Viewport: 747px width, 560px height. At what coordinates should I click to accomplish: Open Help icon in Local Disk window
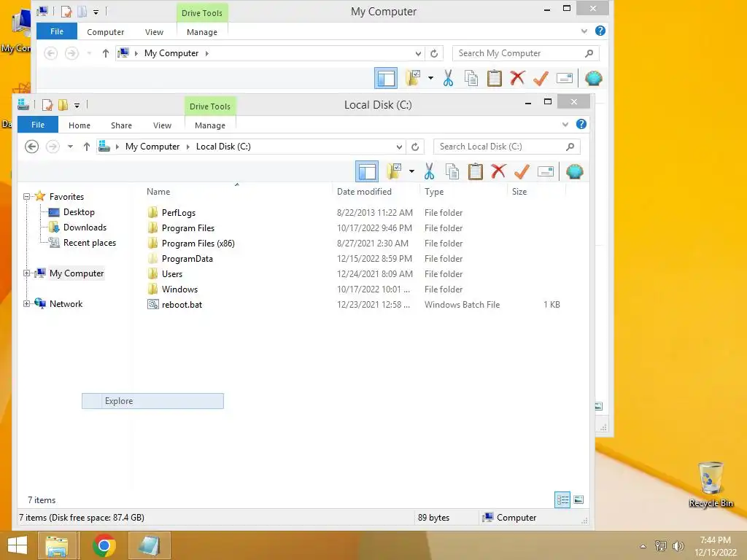pos(581,124)
